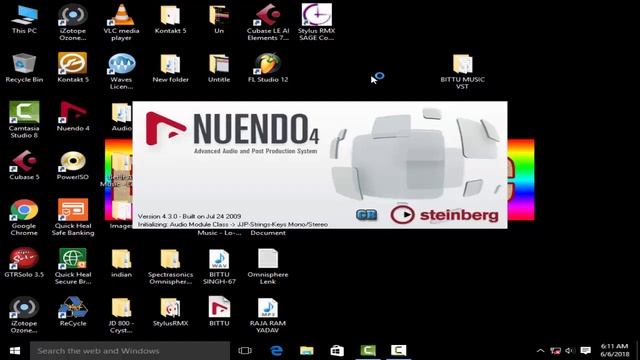
Task: Open the volume tray icon
Action: pyautogui.click(x=570, y=351)
